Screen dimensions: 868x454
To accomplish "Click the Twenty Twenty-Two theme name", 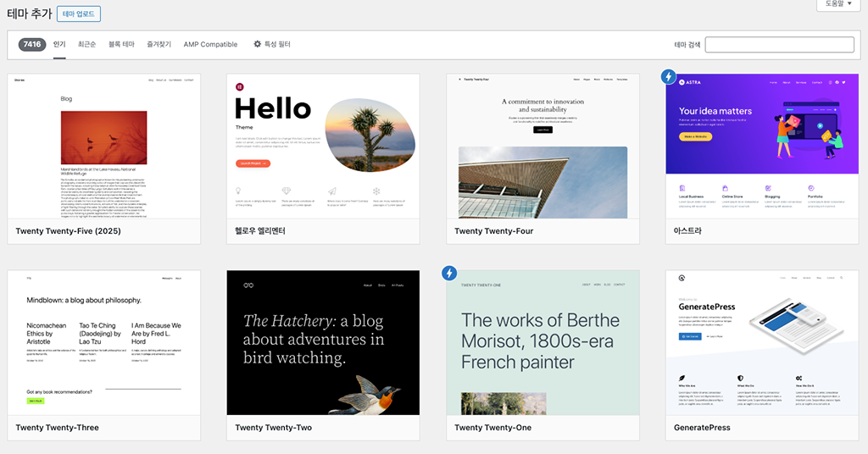I will [274, 428].
